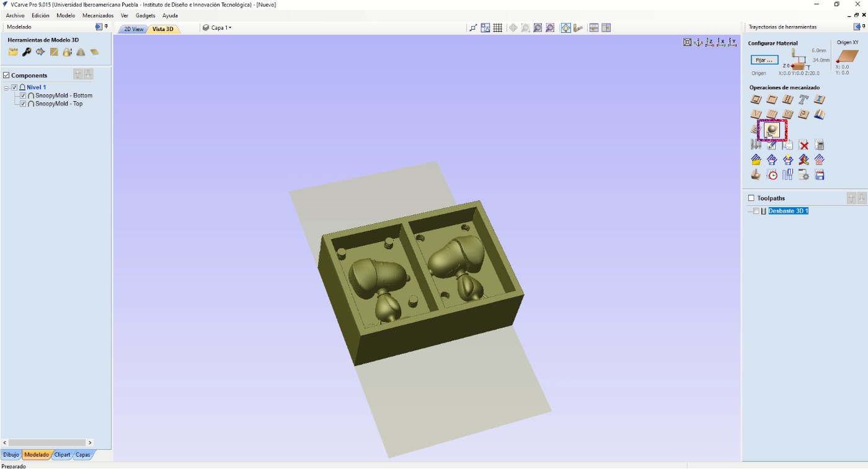Open the Moulding toolpath operation
Screen dimensions: 868x469
pyautogui.click(x=820, y=114)
